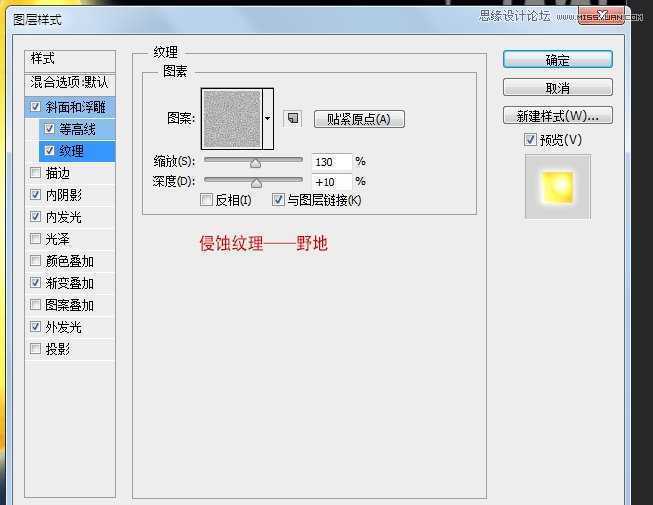
Task: Open the 渐变叠加 settings entry
Action: pos(70,283)
